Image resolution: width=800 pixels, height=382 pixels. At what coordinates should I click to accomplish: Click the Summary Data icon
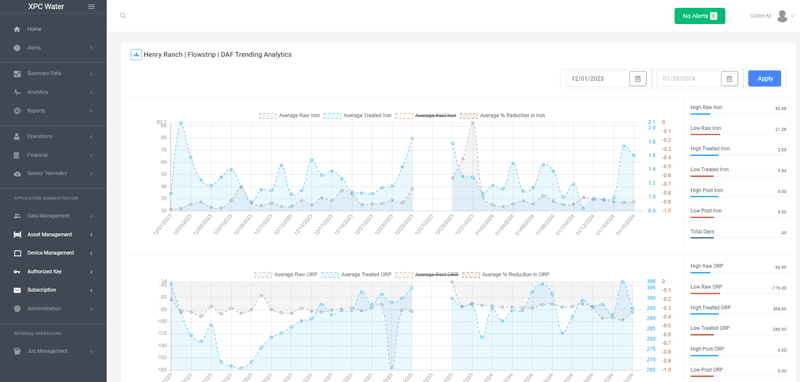tap(17, 73)
